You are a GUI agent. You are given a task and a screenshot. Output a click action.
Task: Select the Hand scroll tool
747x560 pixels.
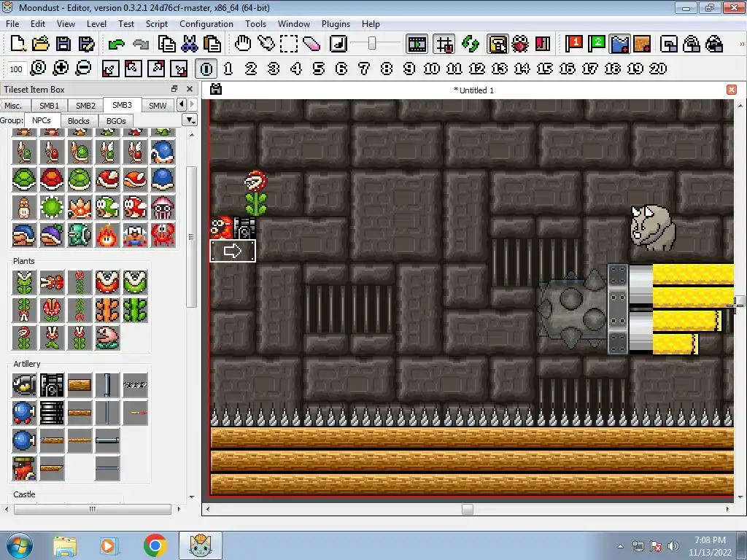click(x=243, y=44)
